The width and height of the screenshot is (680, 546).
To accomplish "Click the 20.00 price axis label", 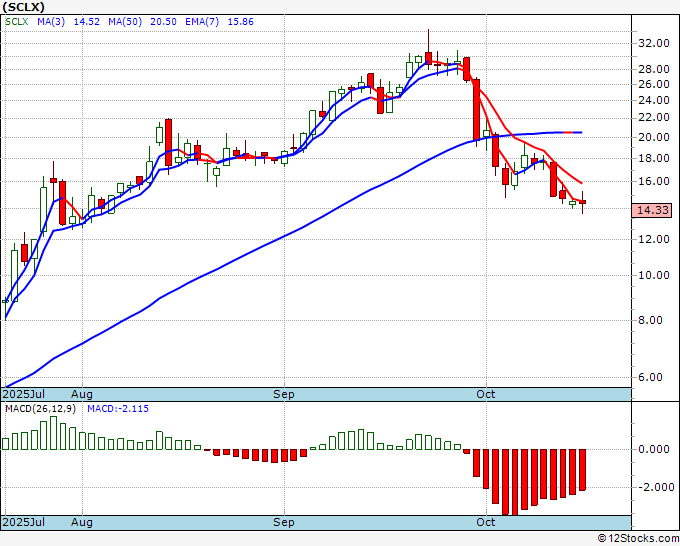I will pyautogui.click(x=654, y=137).
